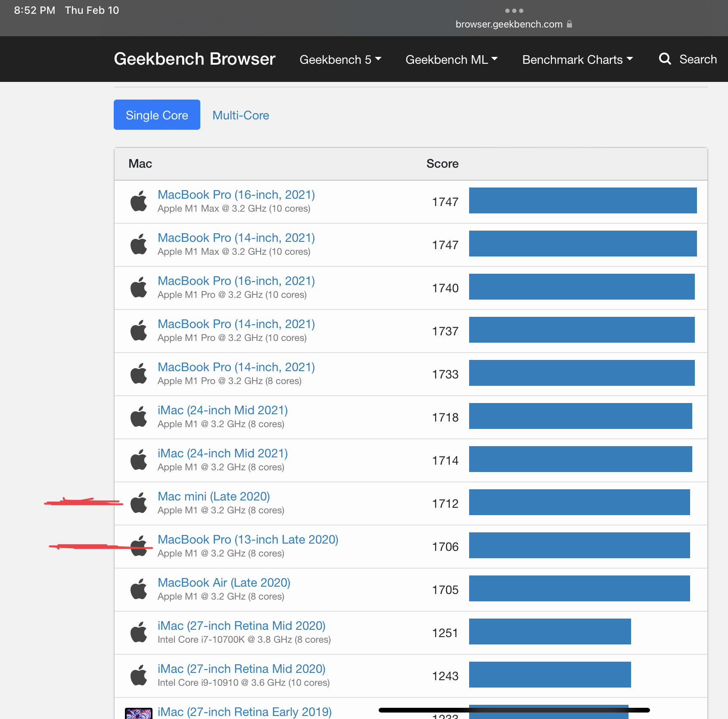Click the score value "1737"
This screenshot has height=719, width=728.
coord(445,331)
